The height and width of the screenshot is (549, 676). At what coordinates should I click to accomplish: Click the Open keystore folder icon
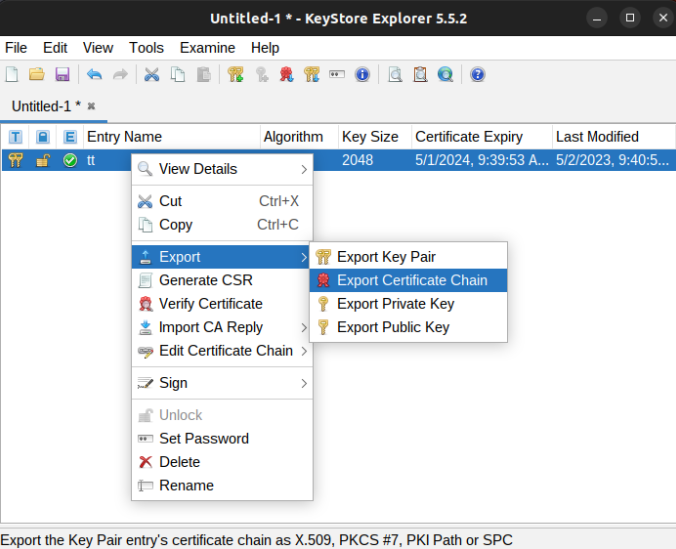pos(37,74)
